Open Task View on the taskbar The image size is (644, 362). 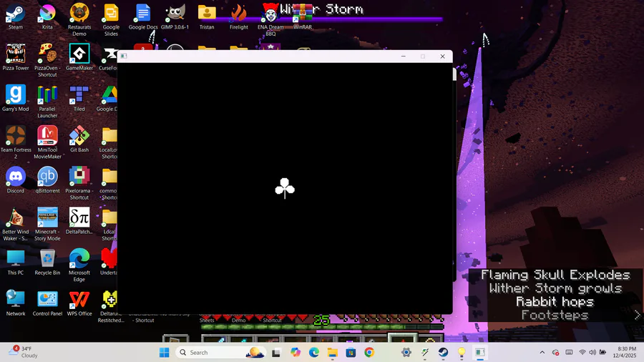click(276, 352)
